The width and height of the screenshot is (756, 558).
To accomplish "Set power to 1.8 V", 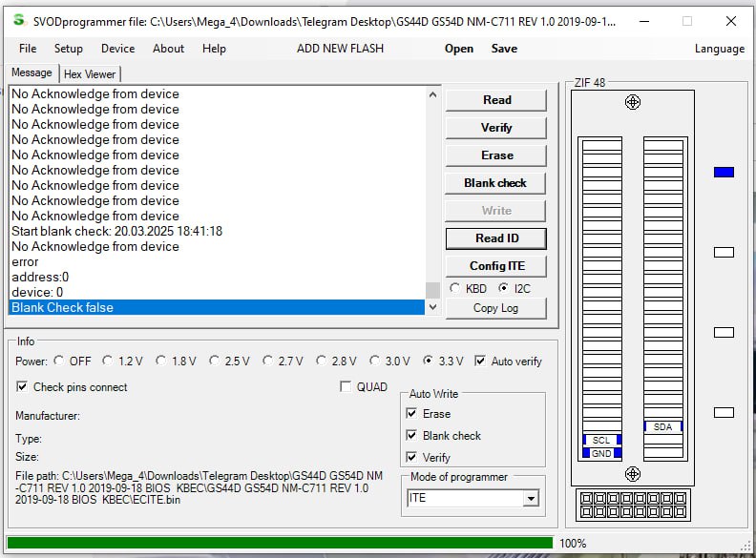I will click(x=162, y=362).
